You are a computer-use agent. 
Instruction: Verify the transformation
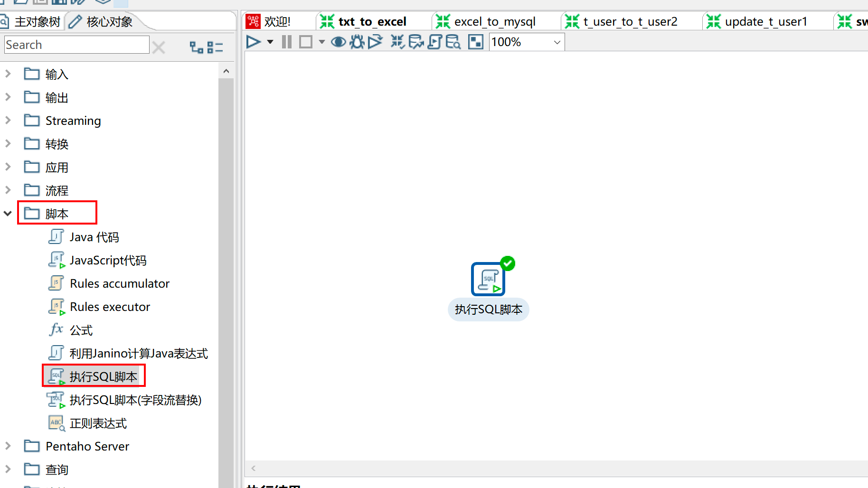pos(397,42)
